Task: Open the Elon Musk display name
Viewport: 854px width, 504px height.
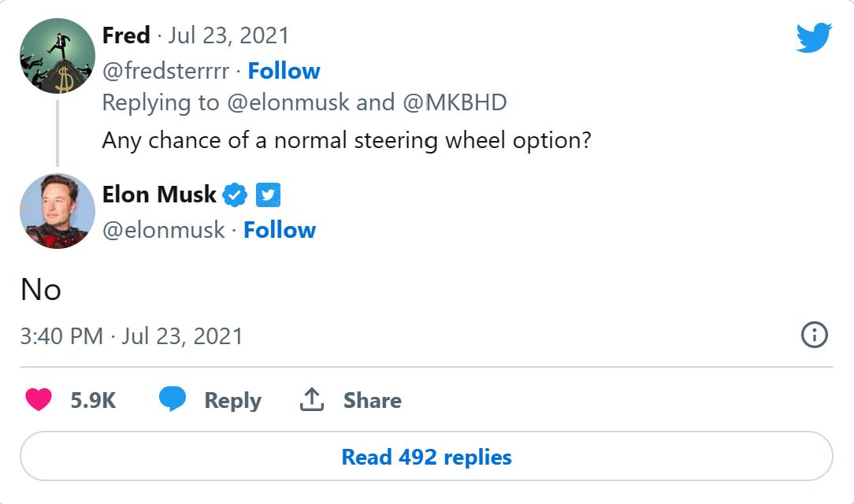Action: pyautogui.click(x=159, y=195)
